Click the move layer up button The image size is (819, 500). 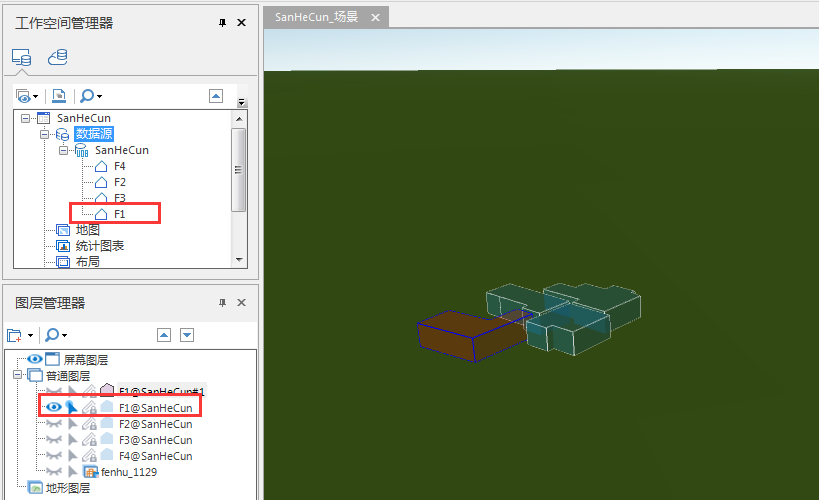pos(164,335)
